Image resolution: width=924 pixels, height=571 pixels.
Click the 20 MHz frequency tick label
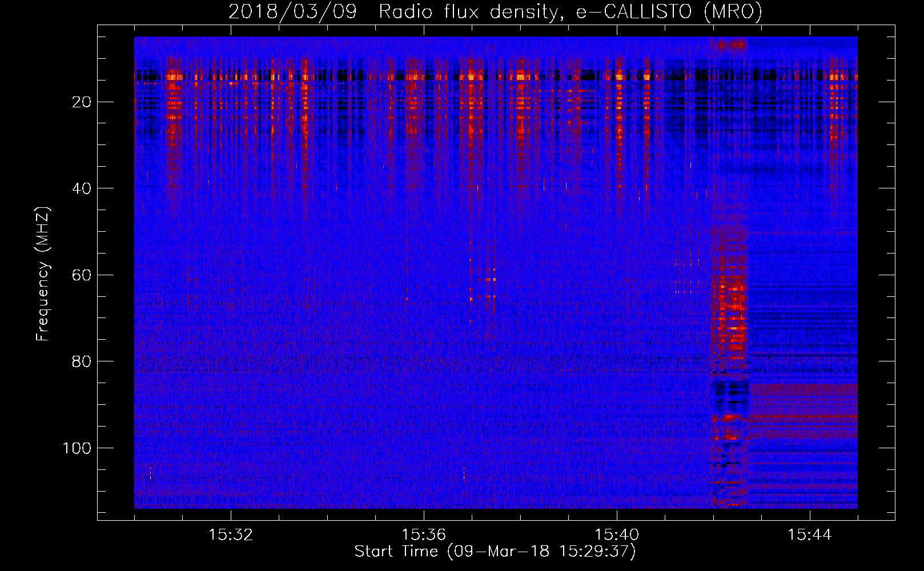click(x=82, y=102)
